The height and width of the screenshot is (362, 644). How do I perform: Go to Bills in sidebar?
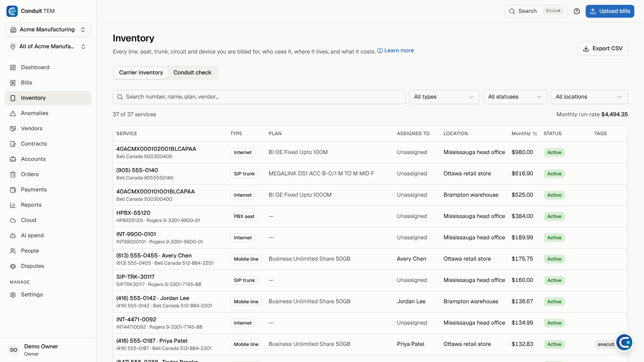[48, 83]
